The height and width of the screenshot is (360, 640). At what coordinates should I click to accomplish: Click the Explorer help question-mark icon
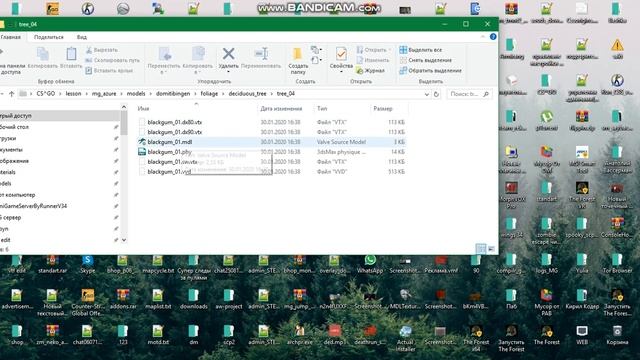493,37
